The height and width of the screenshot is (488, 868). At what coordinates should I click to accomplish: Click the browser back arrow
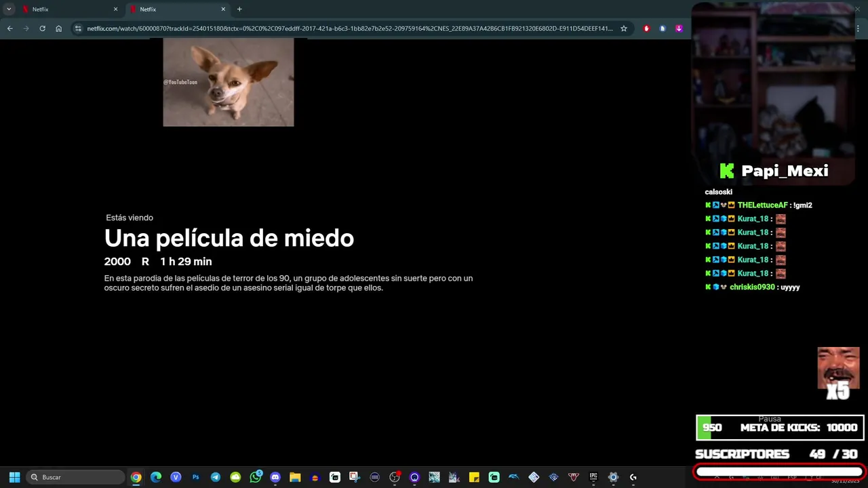pos(9,28)
